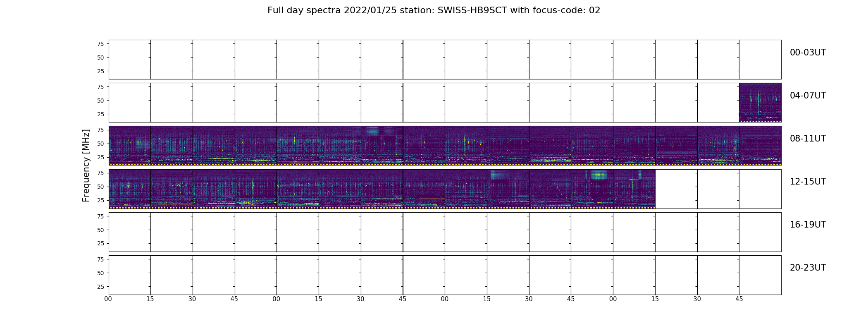Select the "00-03UT" row label
The image size is (868, 331).
pos(808,53)
